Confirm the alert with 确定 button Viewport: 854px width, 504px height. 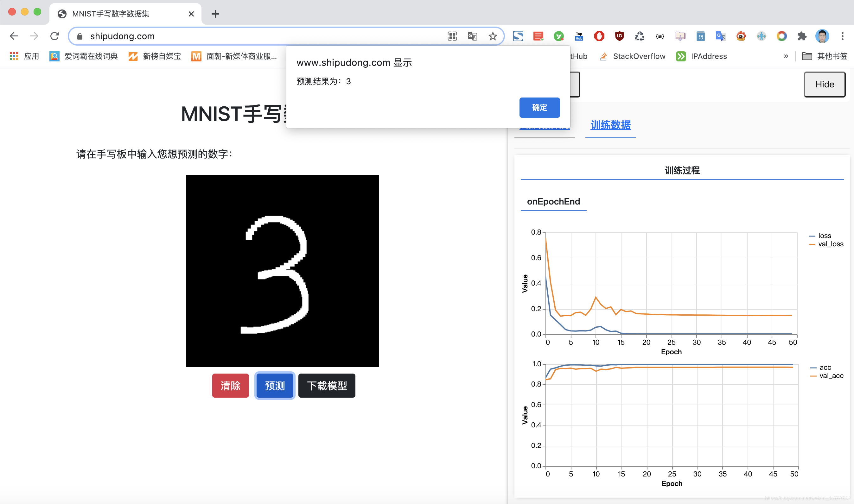pos(539,108)
